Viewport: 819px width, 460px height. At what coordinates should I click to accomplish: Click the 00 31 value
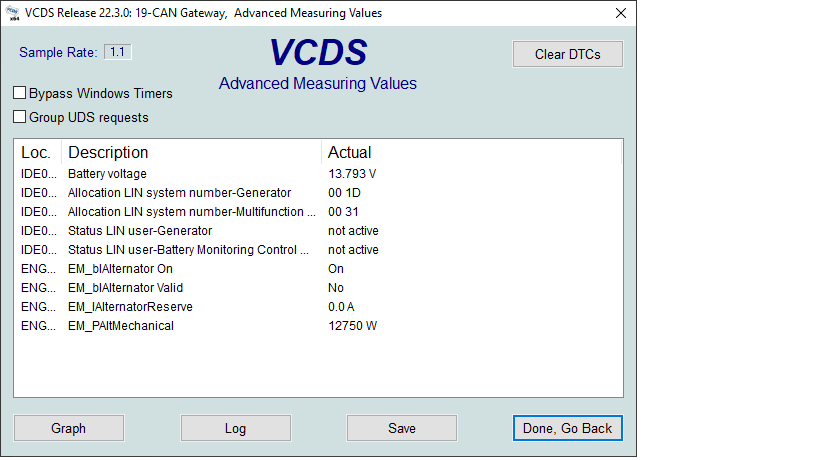[343, 211]
